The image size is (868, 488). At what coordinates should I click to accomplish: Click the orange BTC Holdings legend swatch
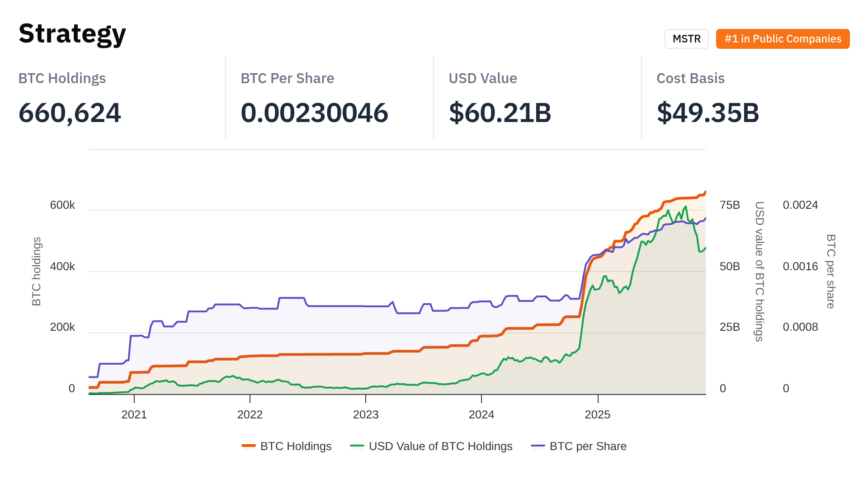click(249, 446)
